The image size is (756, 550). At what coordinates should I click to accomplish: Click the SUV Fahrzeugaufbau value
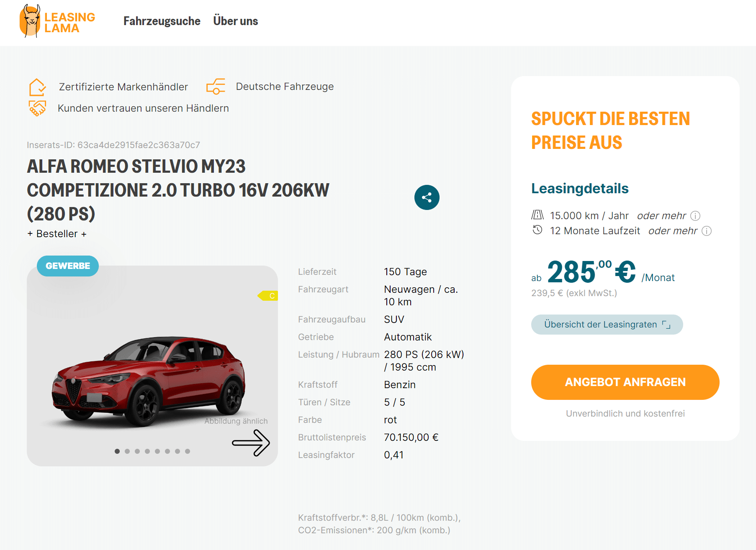pyautogui.click(x=394, y=320)
